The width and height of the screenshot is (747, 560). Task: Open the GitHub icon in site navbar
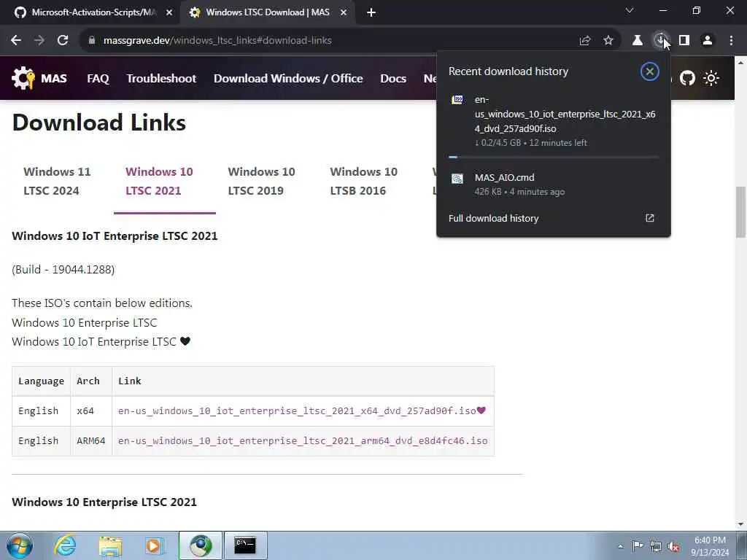tap(687, 78)
